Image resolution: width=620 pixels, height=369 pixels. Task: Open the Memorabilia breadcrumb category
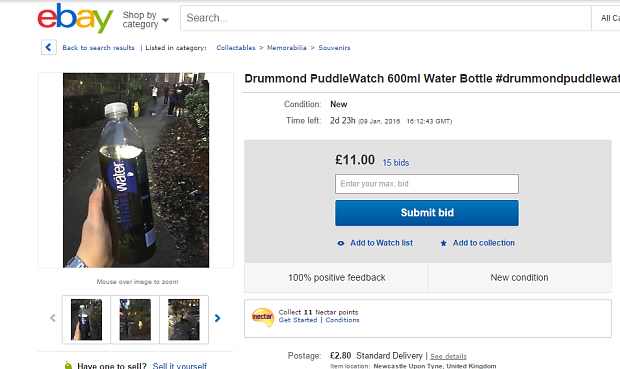(x=287, y=47)
